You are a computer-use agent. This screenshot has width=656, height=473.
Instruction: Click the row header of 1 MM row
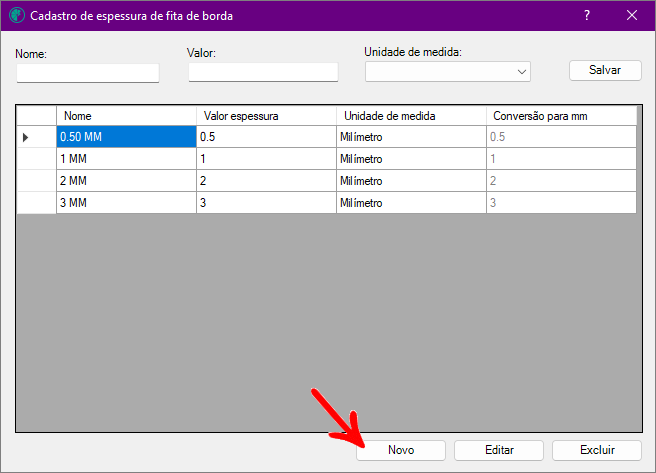(x=36, y=159)
